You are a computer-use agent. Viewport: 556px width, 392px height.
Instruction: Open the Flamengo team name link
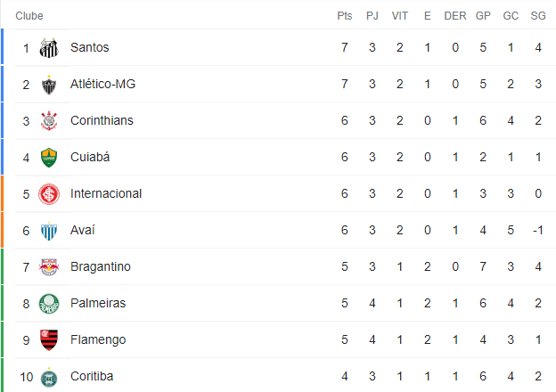tap(98, 339)
